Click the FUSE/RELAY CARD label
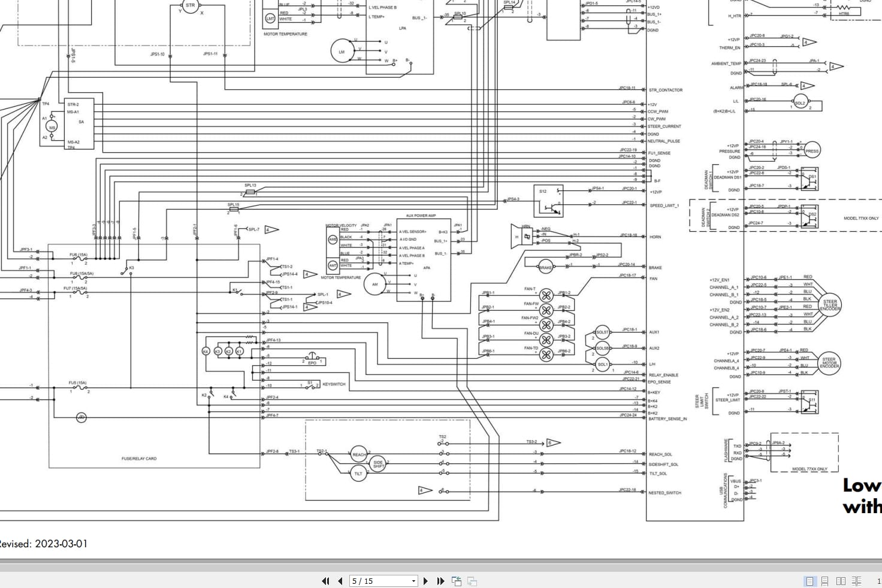Screen dimensions: 882x588 [x=138, y=459]
